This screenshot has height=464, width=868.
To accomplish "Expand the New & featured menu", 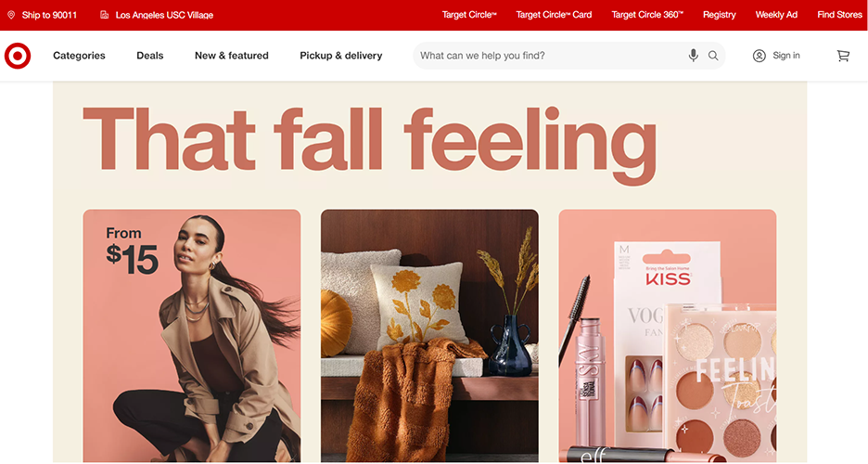I will (232, 56).
